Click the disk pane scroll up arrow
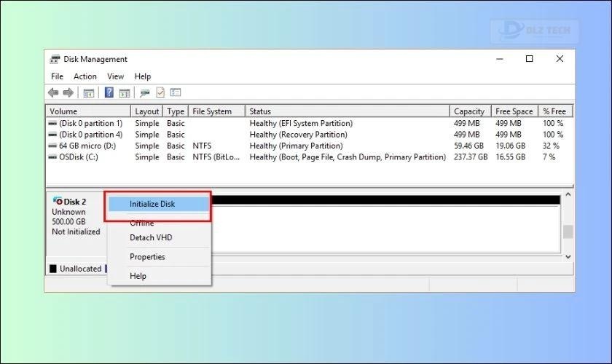The width and height of the screenshot is (612, 364). [568, 194]
